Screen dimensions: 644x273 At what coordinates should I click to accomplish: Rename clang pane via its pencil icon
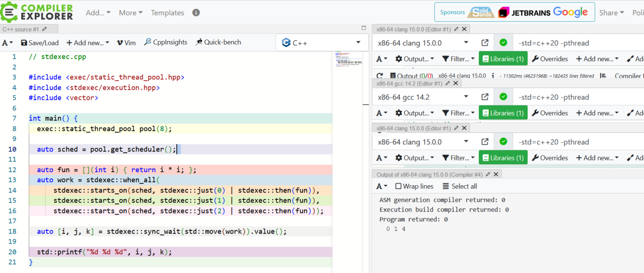pos(456,29)
